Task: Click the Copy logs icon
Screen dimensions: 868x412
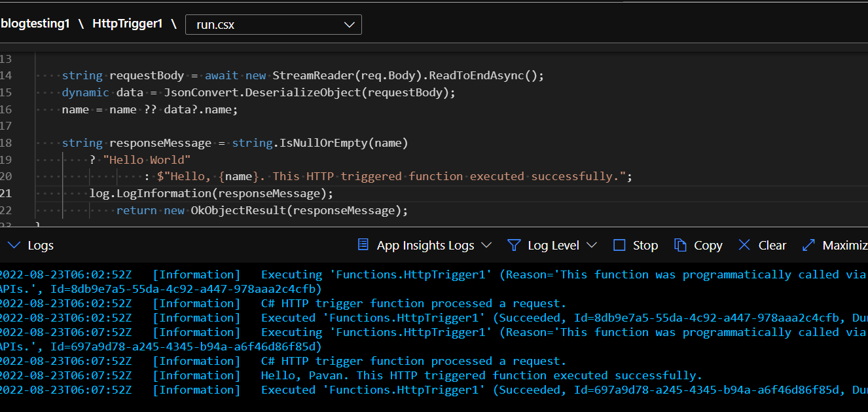Action: (x=681, y=245)
